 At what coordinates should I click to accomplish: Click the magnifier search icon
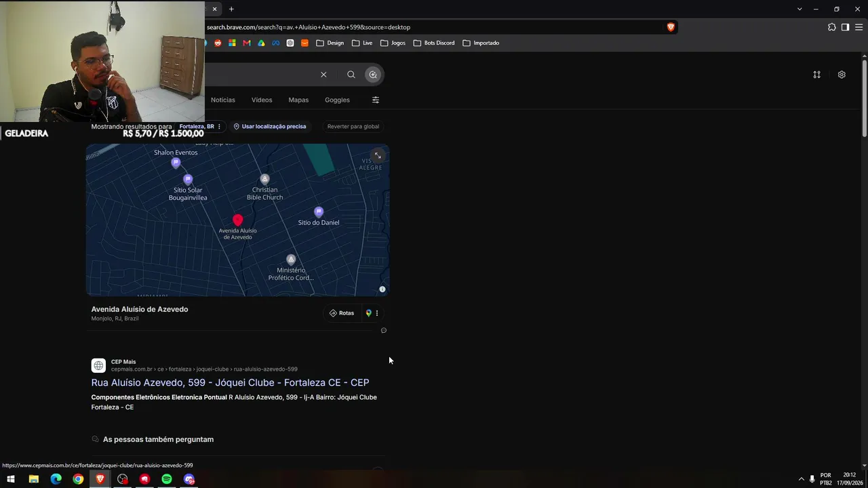(351, 75)
